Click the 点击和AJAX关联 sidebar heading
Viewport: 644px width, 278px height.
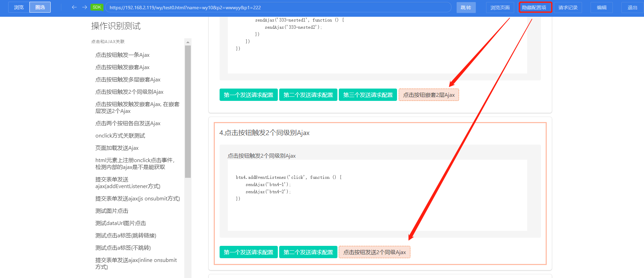[x=108, y=42]
